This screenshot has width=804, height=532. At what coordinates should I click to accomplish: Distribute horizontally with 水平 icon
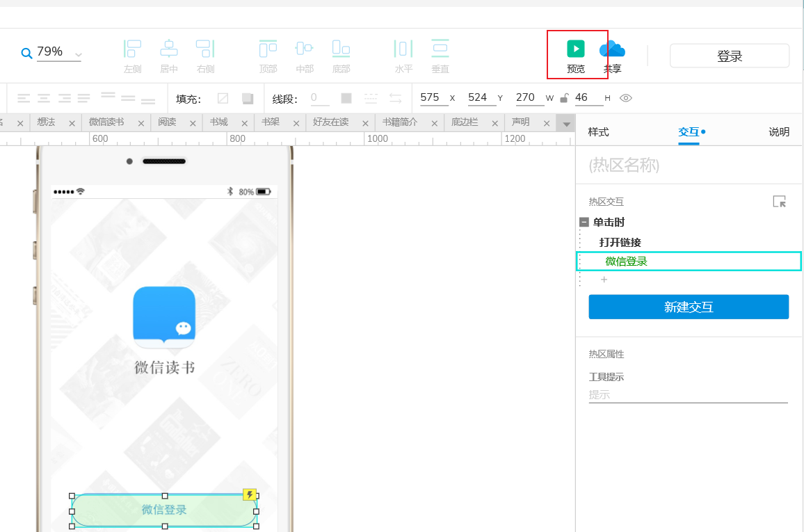click(403, 49)
